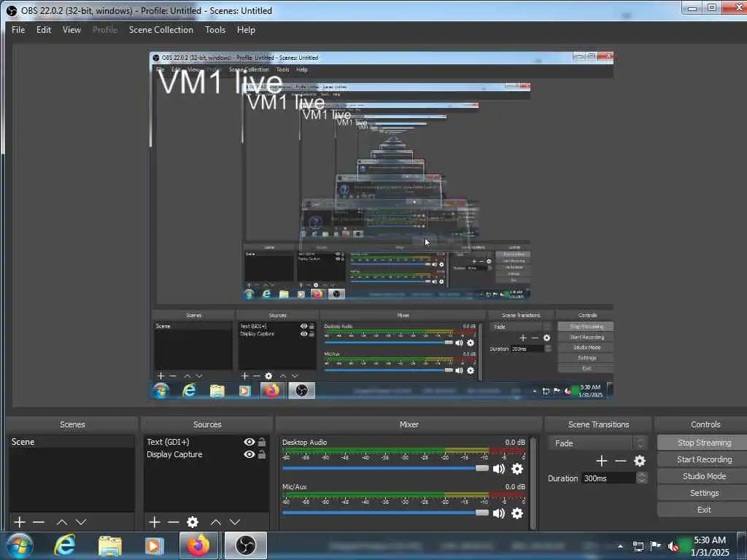Open the Fade transition dropdown

[597, 443]
